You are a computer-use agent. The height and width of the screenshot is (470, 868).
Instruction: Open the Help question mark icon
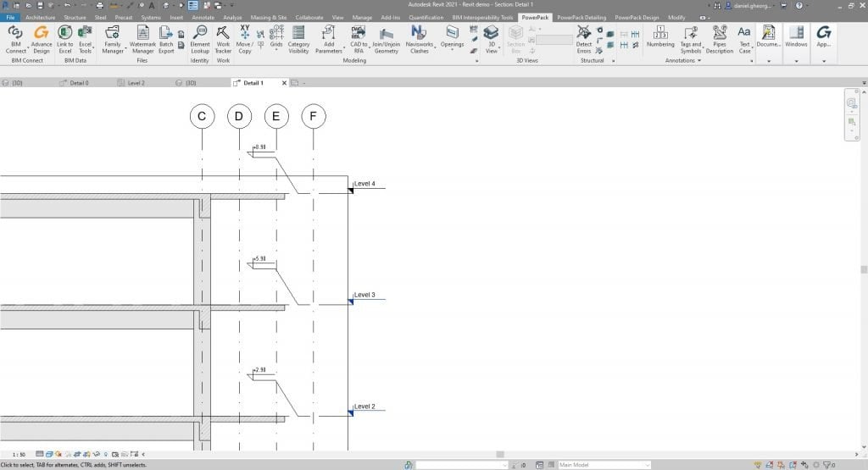[x=798, y=5]
